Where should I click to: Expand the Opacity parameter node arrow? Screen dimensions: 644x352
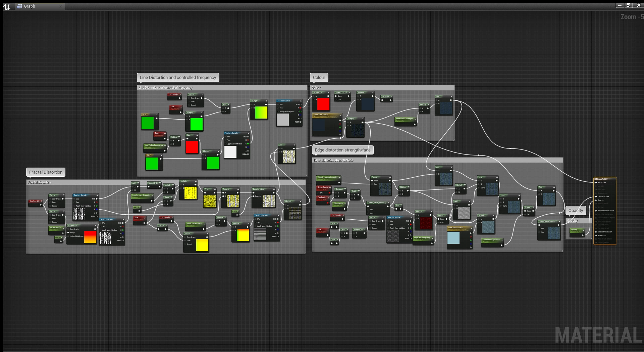click(584, 230)
